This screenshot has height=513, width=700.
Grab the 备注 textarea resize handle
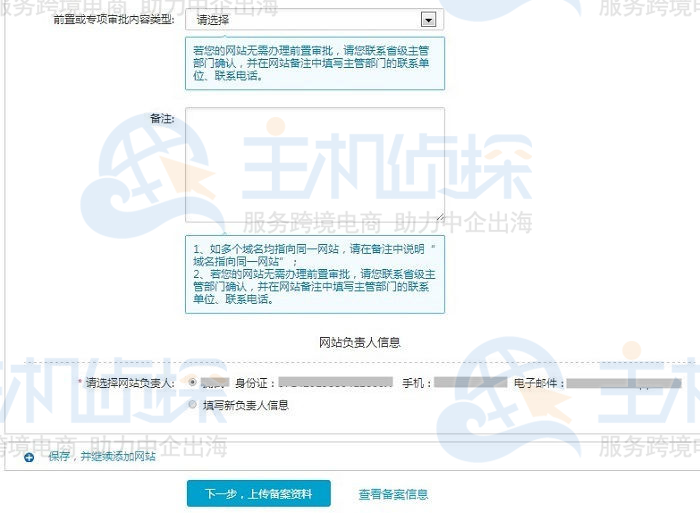click(x=441, y=217)
